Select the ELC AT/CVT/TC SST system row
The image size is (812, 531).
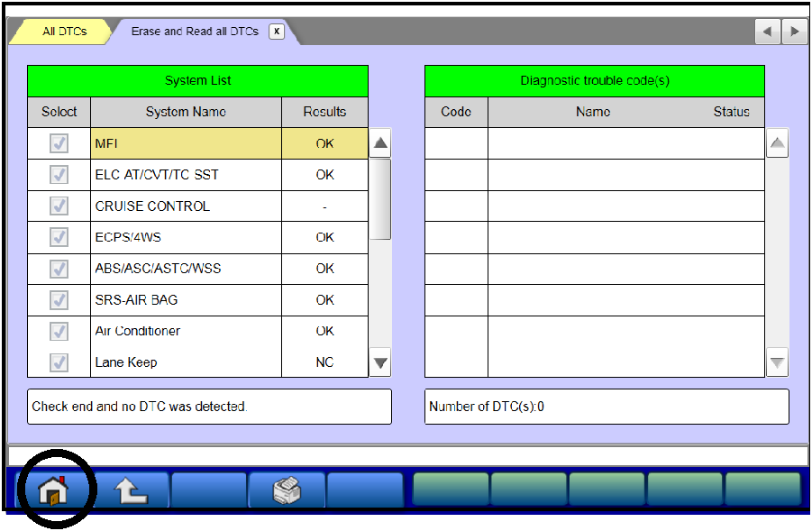pos(186,175)
